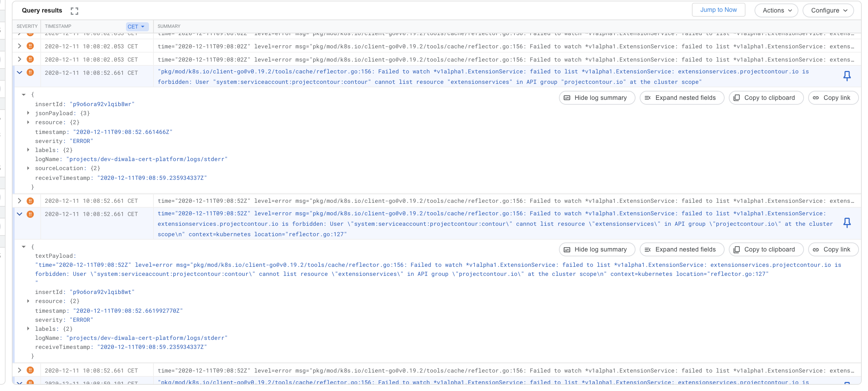Click Copy link in the textPayload entry
The height and width of the screenshot is (391, 868).
pyautogui.click(x=833, y=249)
